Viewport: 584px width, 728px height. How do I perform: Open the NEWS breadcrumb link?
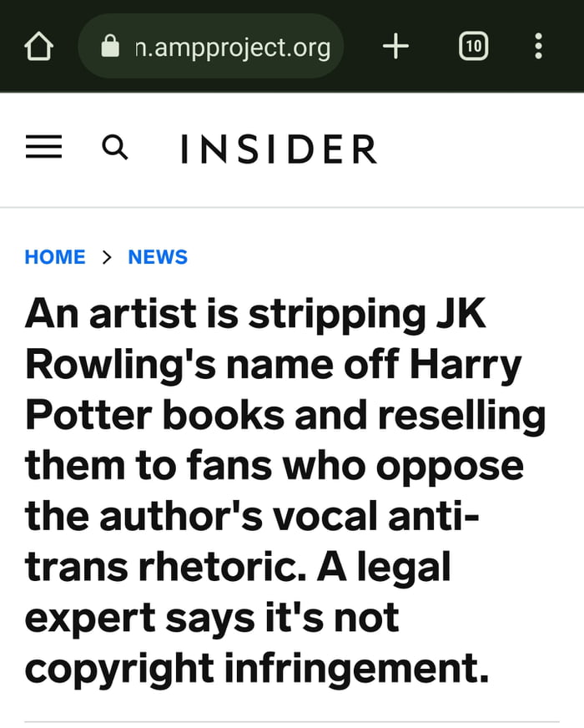tap(158, 257)
